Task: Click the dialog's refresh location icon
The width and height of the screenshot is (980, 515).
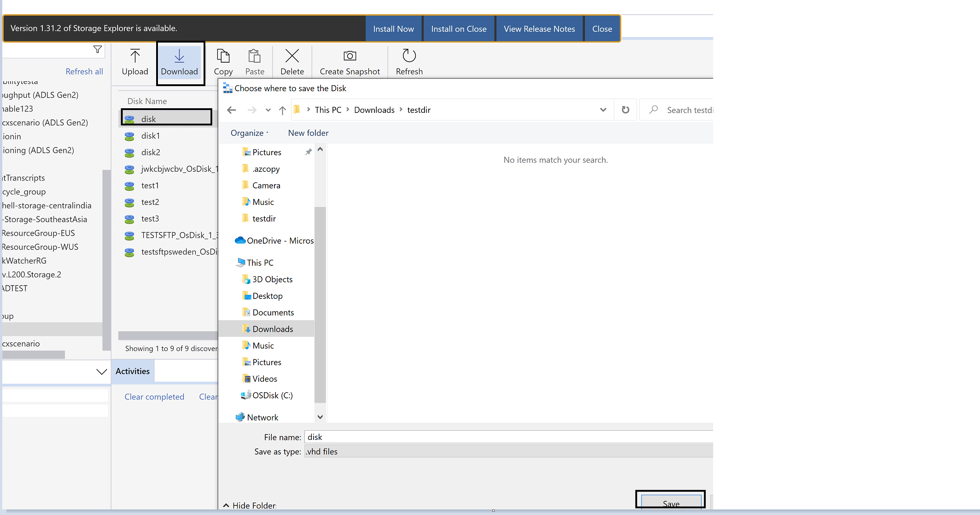Action: (x=625, y=110)
